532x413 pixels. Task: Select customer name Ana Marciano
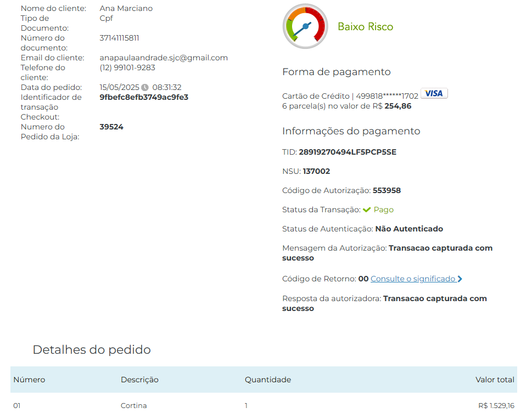126,8
